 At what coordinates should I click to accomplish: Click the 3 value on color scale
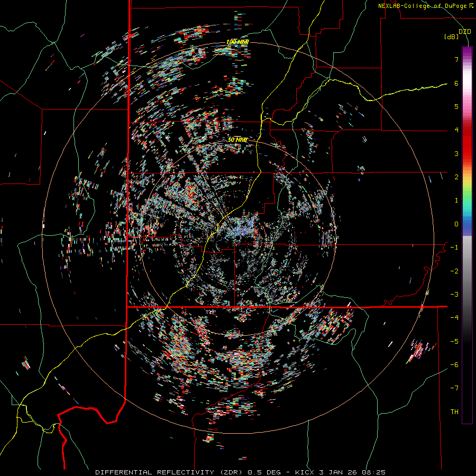tap(456, 153)
